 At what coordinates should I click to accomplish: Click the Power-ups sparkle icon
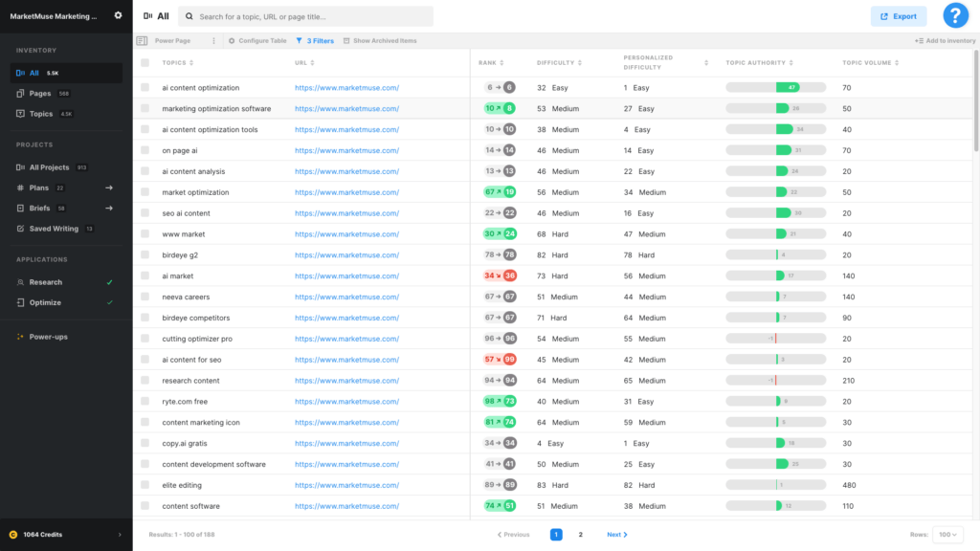click(x=20, y=337)
